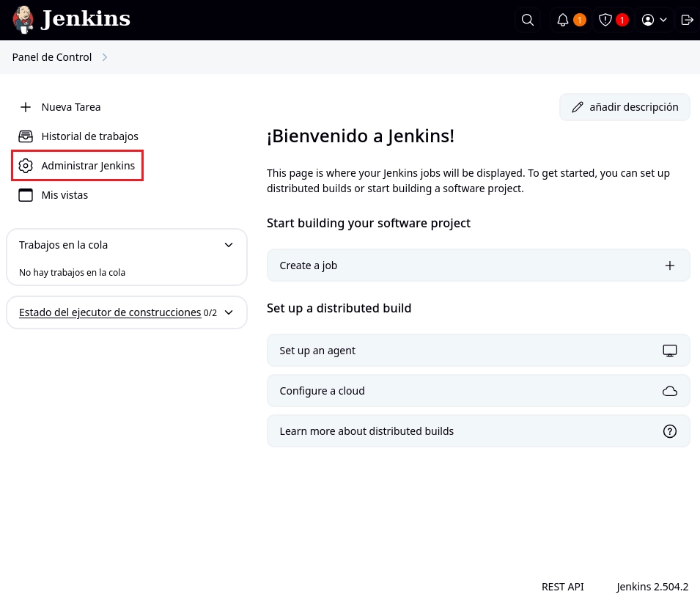Expand the user account dropdown arrow
Screen dimensions: 700x597
click(x=663, y=20)
